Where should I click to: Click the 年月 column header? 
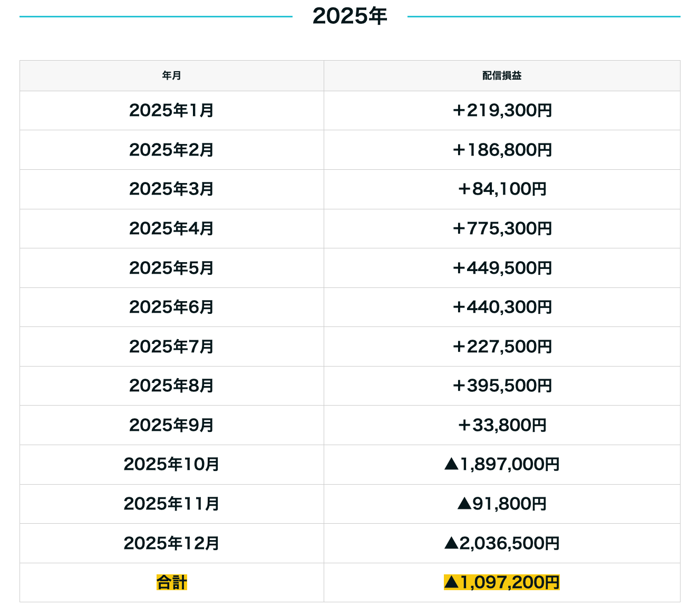[x=172, y=76]
